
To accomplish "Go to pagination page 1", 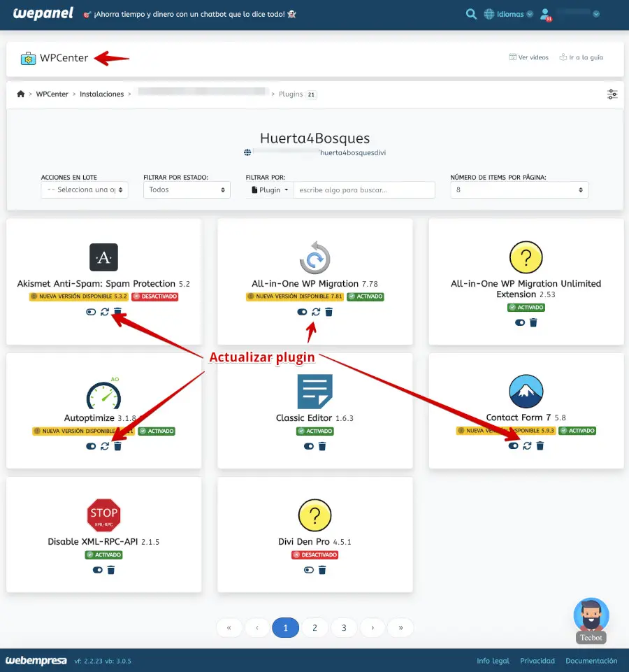I will pyautogui.click(x=285, y=628).
